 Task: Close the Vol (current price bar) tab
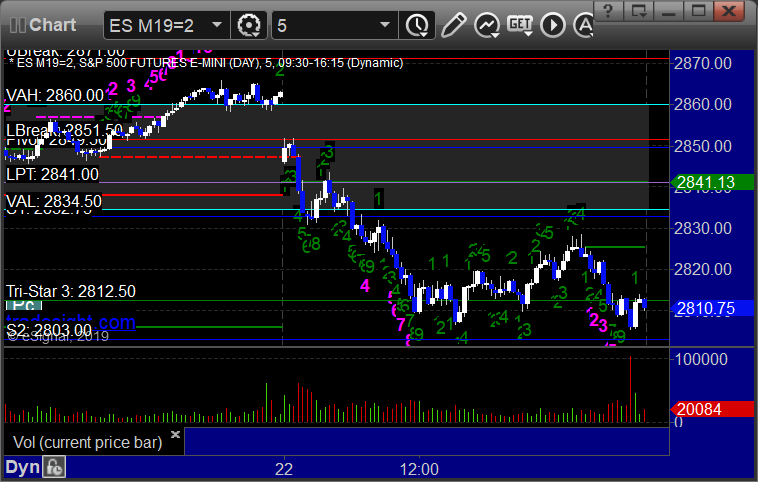click(175, 434)
